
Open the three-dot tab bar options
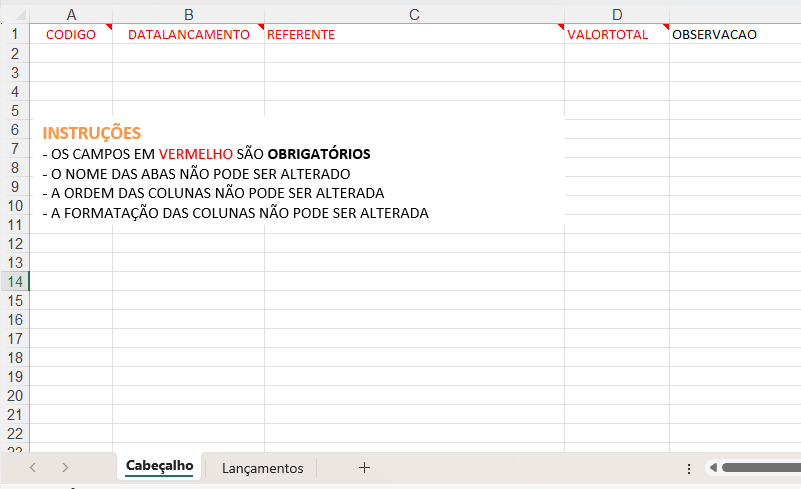pyautogui.click(x=688, y=468)
